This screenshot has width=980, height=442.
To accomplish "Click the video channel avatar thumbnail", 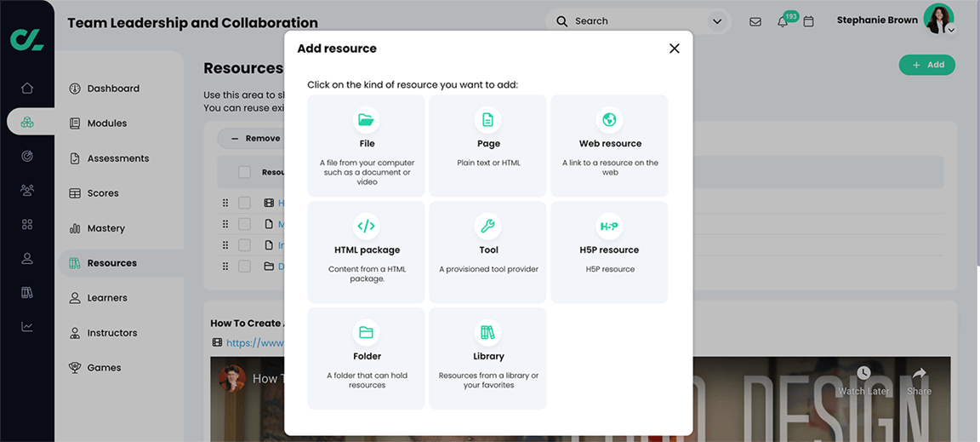I will click(x=232, y=379).
